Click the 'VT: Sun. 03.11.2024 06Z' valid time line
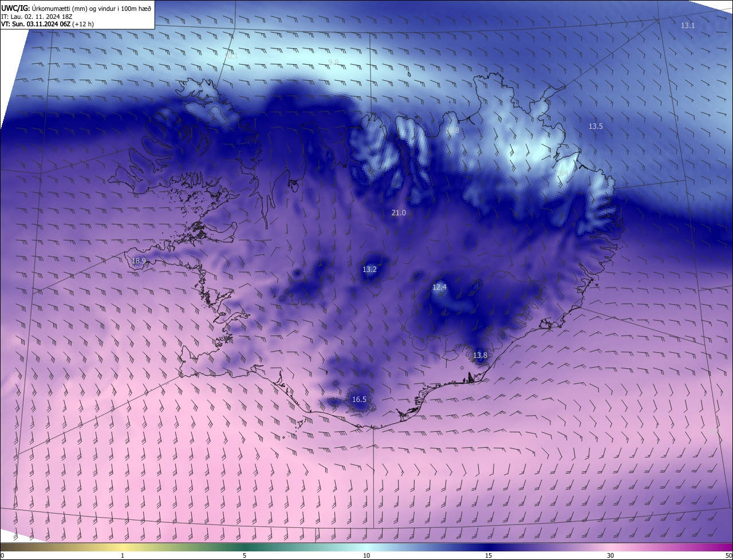Viewport: 733px width, 560px height. (x=47, y=25)
